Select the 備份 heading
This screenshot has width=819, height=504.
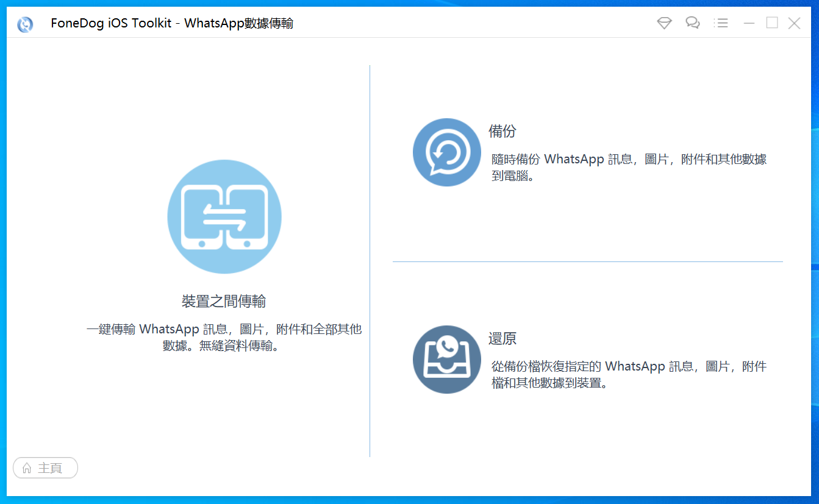[x=502, y=131]
